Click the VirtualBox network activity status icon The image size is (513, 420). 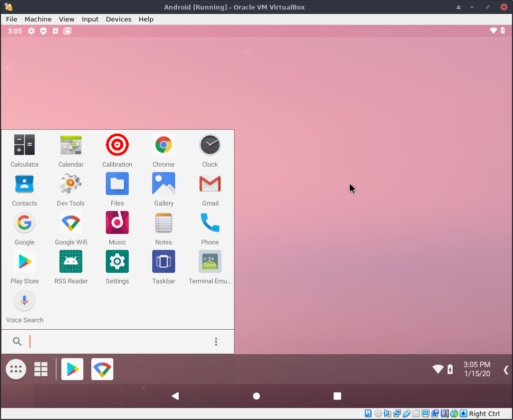[x=397, y=414]
